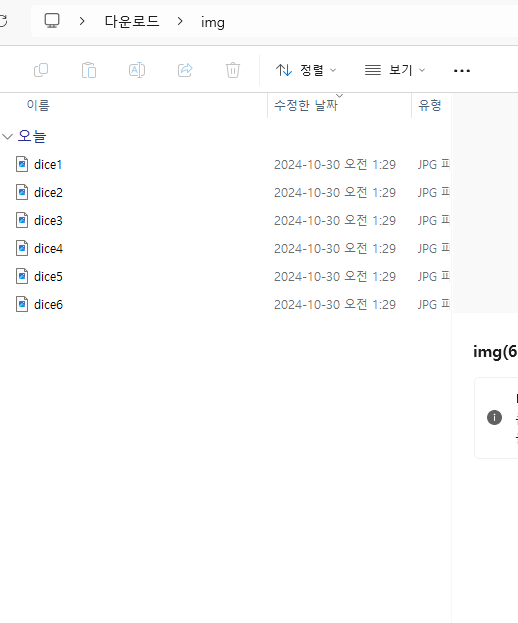
Task: Click the This PC monitor icon in the breadcrumb
Action: point(52,21)
